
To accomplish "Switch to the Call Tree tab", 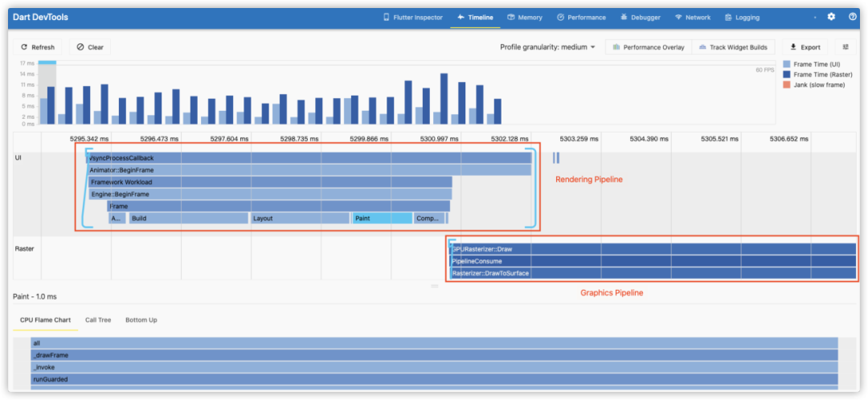I will [98, 320].
